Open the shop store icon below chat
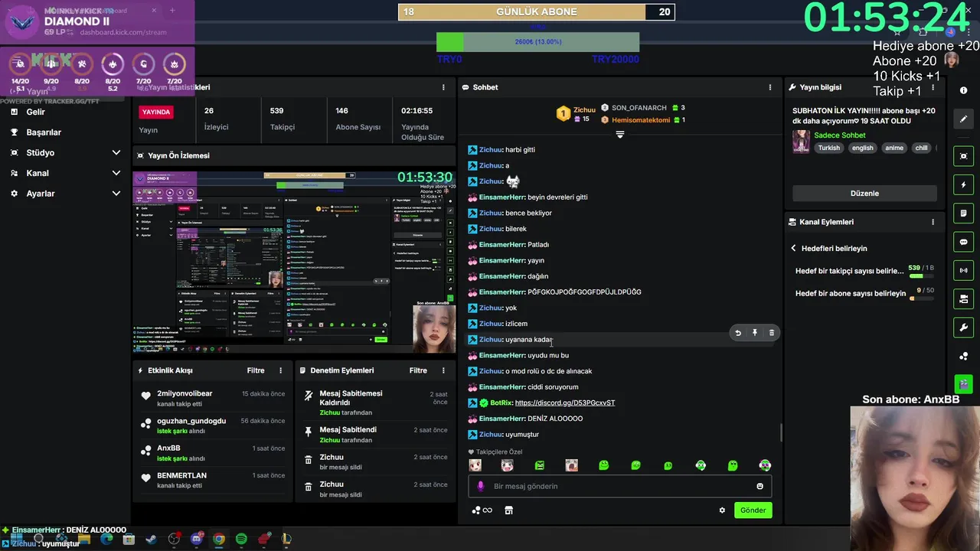980x551 pixels. 508,510
